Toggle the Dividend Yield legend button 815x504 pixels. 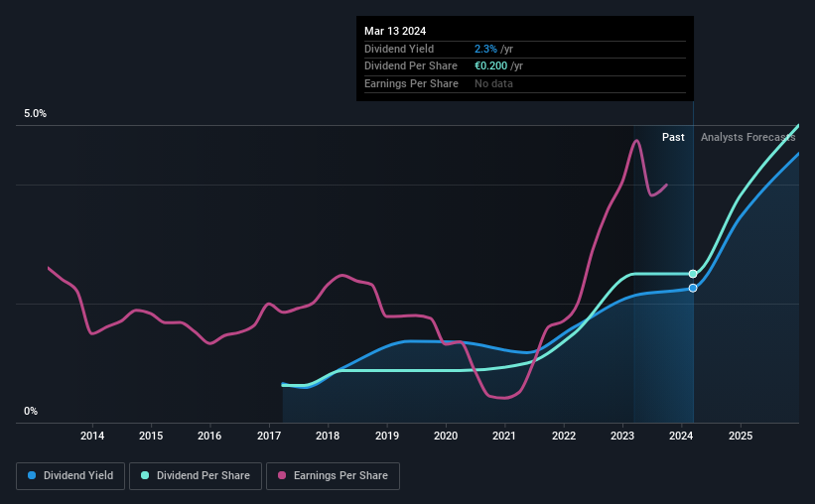click(70, 476)
